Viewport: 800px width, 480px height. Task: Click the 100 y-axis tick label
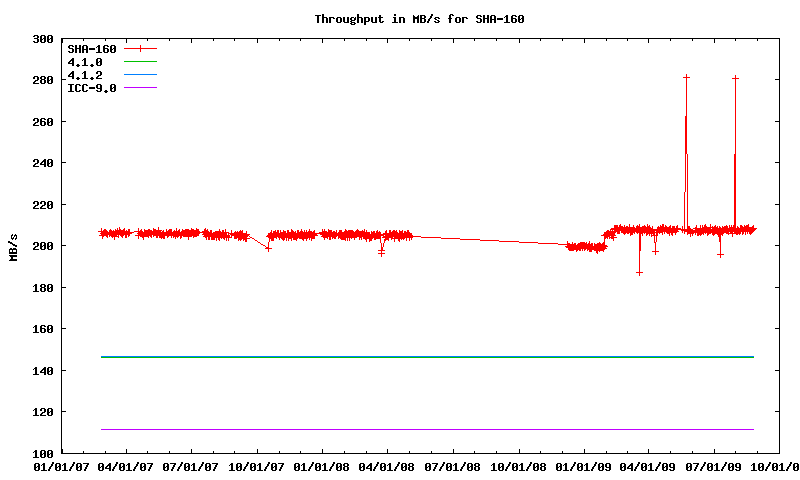tap(43, 453)
